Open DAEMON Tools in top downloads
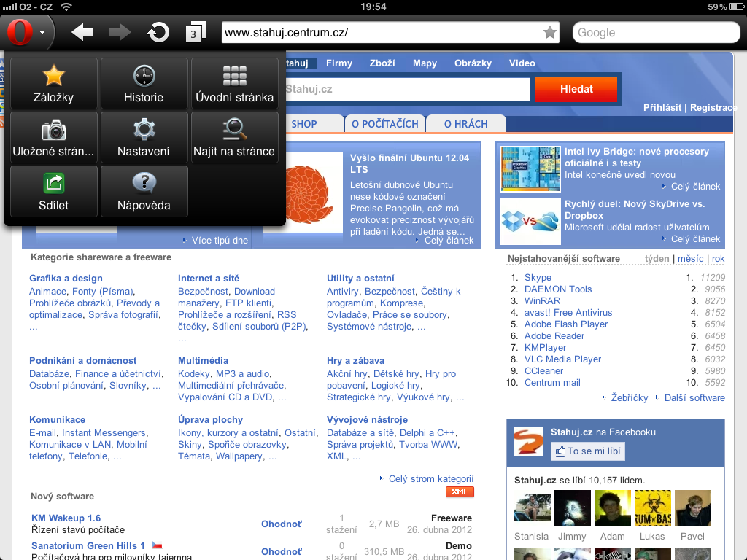 point(558,289)
